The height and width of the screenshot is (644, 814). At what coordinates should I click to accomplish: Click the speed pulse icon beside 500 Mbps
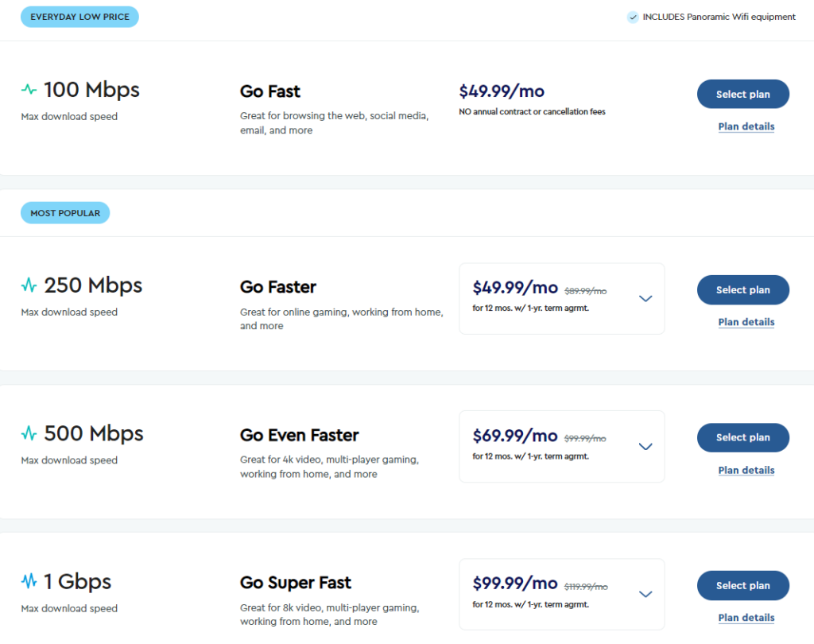pyautogui.click(x=29, y=433)
